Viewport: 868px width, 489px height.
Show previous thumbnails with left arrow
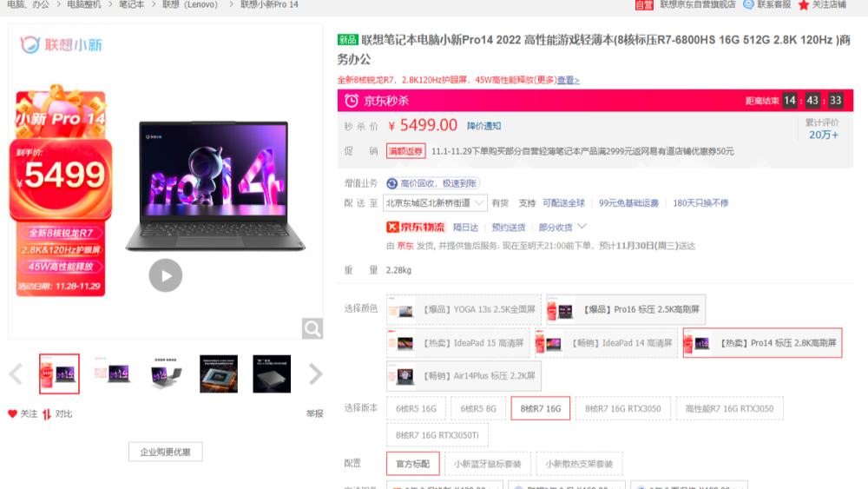(16, 373)
